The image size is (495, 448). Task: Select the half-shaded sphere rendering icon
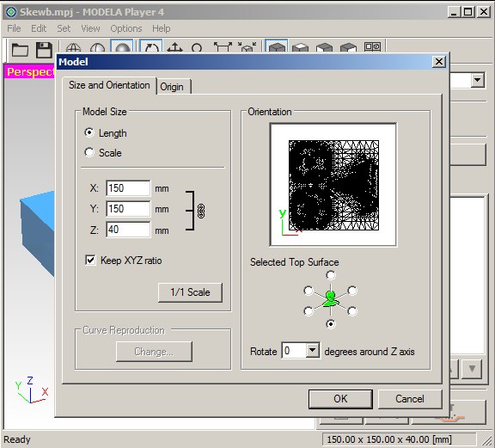(x=97, y=47)
